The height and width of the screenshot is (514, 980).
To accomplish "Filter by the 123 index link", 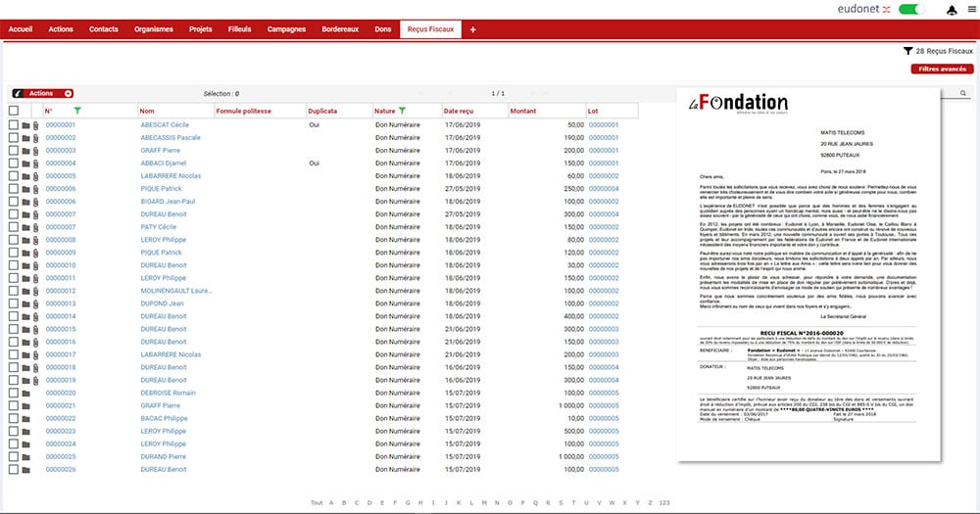I will [x=663, y=503].
